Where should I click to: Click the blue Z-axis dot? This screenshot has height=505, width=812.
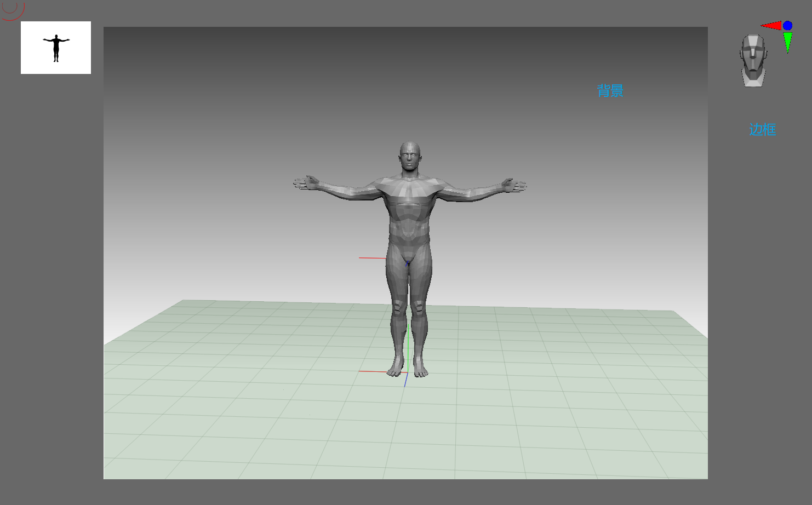[x=788, y=25]
